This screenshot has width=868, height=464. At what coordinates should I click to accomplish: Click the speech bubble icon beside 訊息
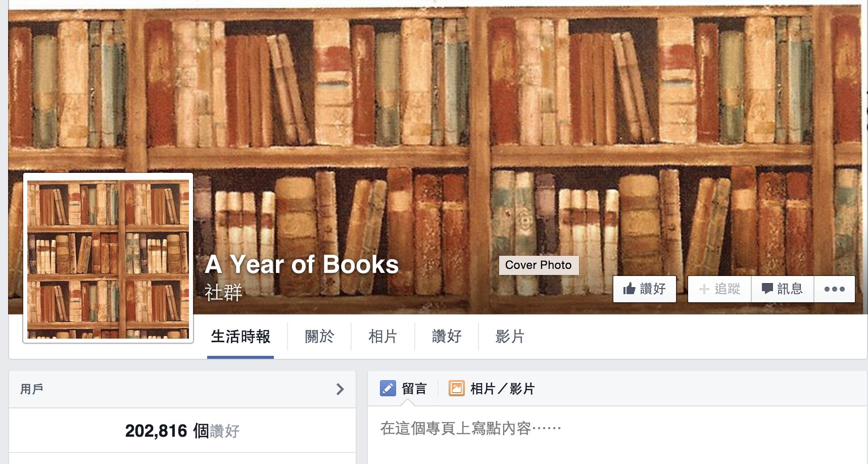(767, 289)
